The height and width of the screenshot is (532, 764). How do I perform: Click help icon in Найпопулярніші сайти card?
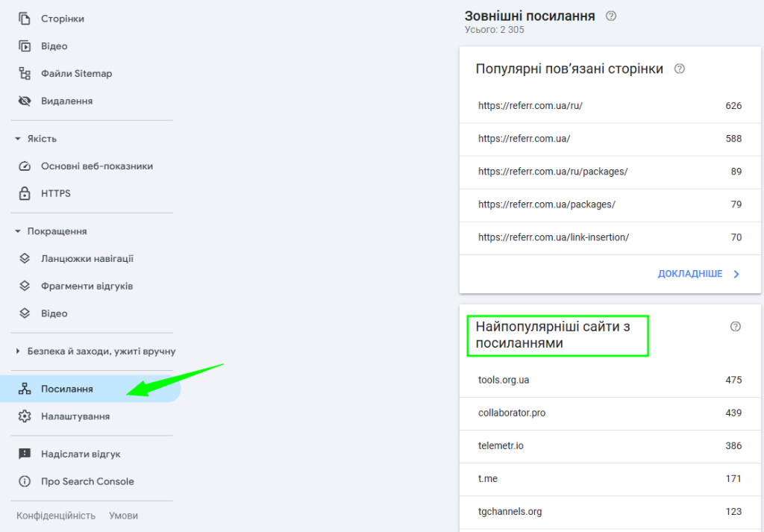coord(736,326)
